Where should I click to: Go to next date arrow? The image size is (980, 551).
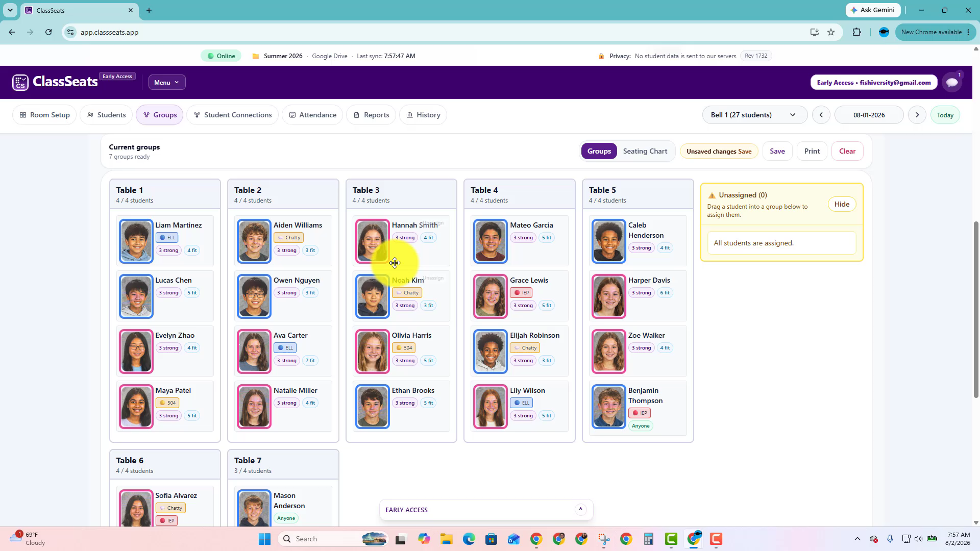pyautogui.click(x=917, y=115)
